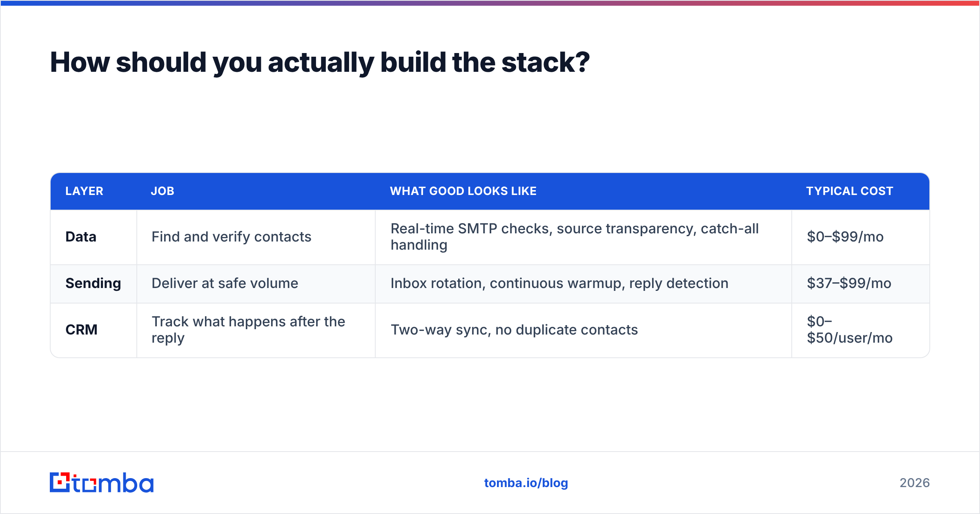Click the 'Data' layer cell
This screenshot has width=980, height=514.
pos(94,237)
